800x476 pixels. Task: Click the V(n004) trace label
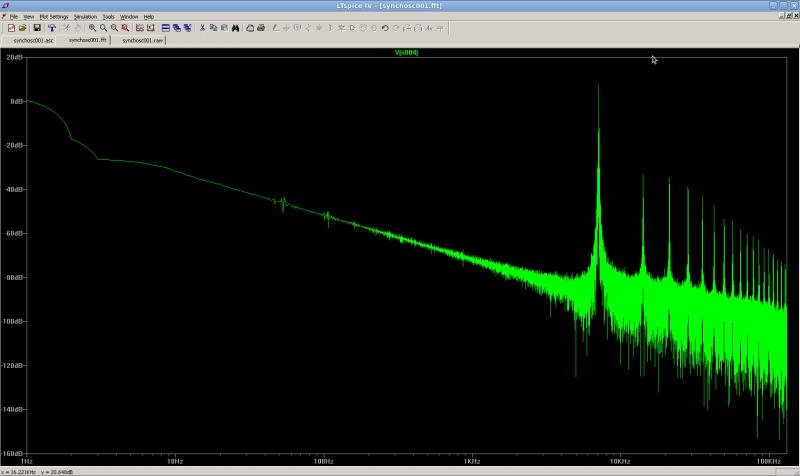(x=407, y=52)
